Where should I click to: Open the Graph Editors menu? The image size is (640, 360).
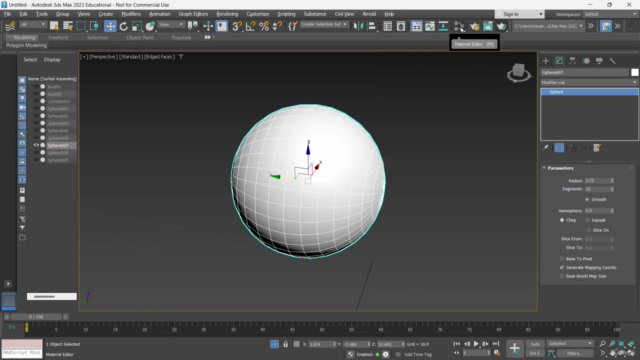(x=193, y=14)
